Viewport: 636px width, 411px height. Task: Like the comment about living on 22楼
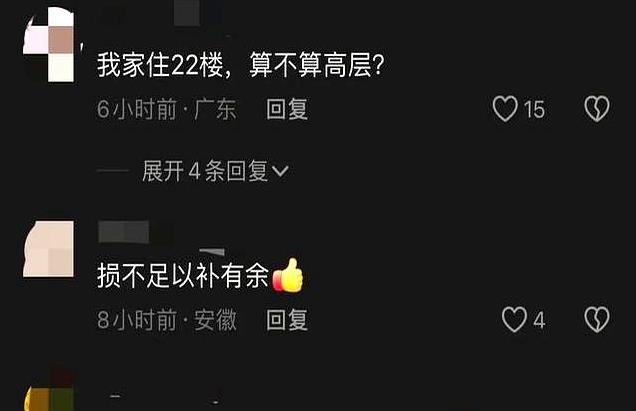tap(505, 109)
